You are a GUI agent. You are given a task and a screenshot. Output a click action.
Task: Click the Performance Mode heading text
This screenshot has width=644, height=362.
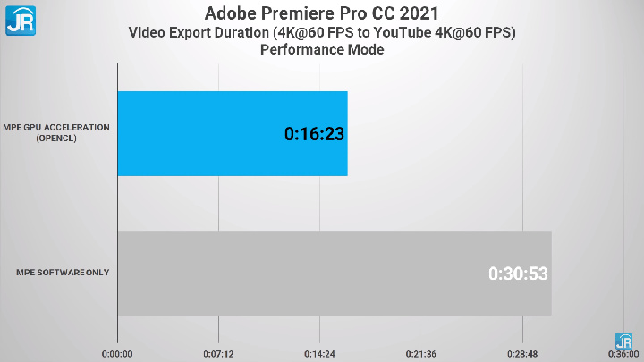point(322,50)
